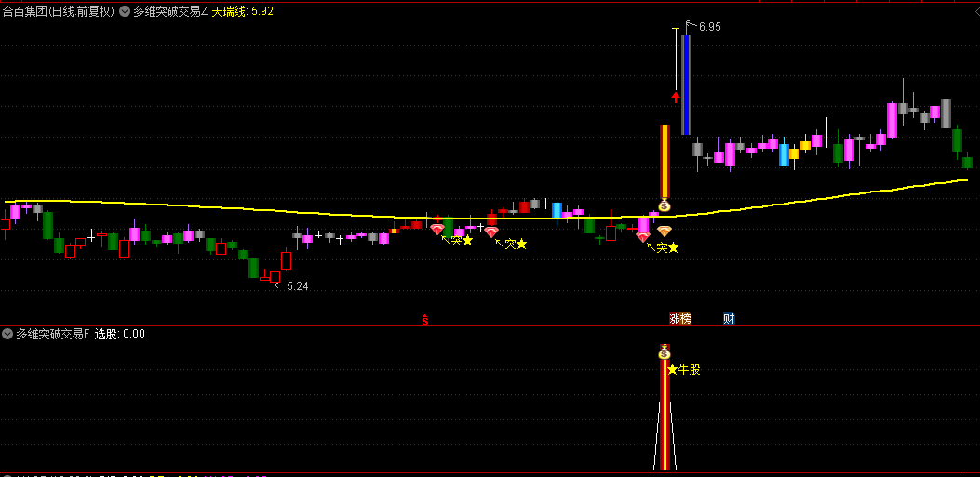Click the second red diamond signal icon
This screenshot has height=477, width=980.
coord(492,232)
